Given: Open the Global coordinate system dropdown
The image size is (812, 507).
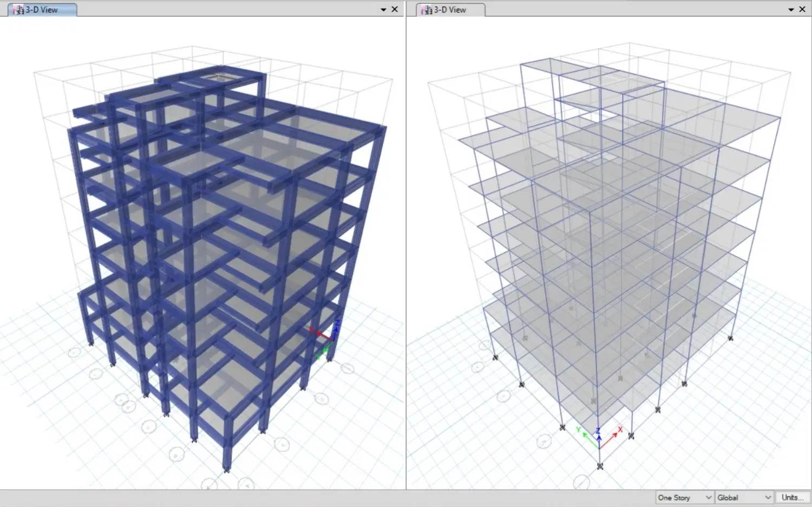Looking at the screenshot, I should pos(744,497).
